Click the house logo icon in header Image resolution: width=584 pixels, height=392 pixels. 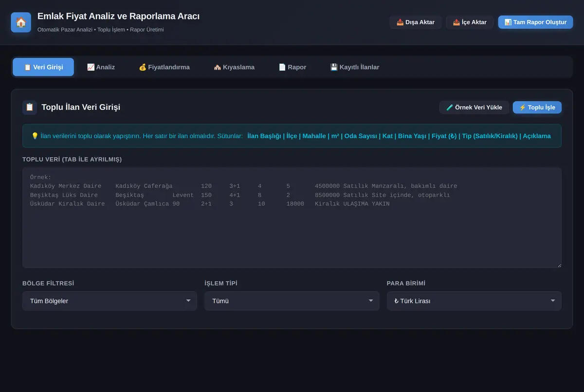click(21, 22)
